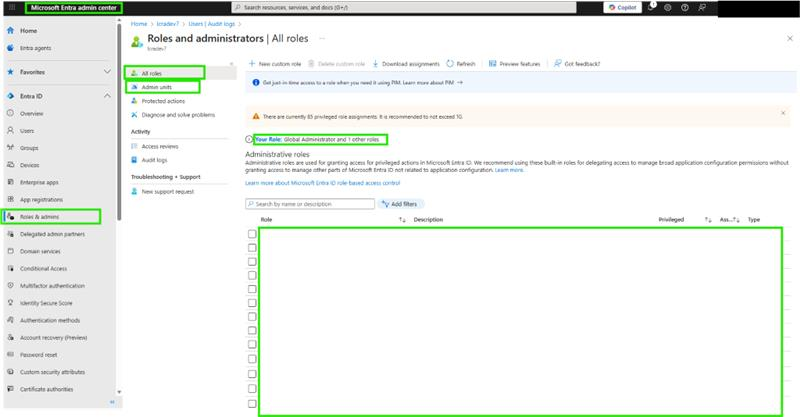Tick the topmost checkbox in the roles table

[252, 234]
